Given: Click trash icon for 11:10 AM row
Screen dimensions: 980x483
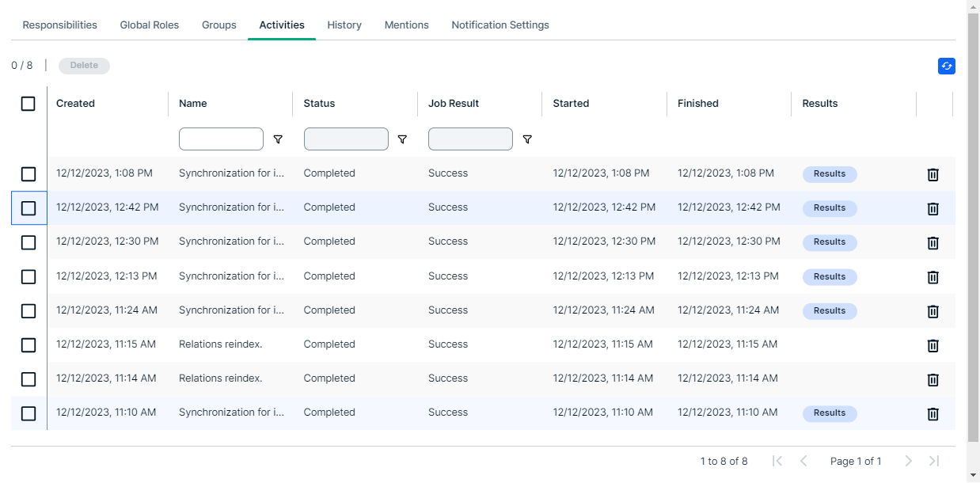Looking at the screenshot, I should tap(933, 413).
